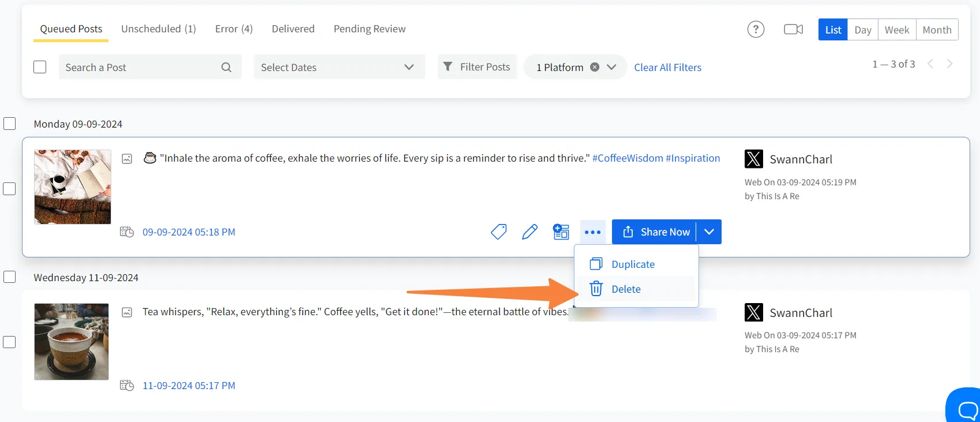
Task: Click the #Inspiration hashtag
Action: (693, 158)
